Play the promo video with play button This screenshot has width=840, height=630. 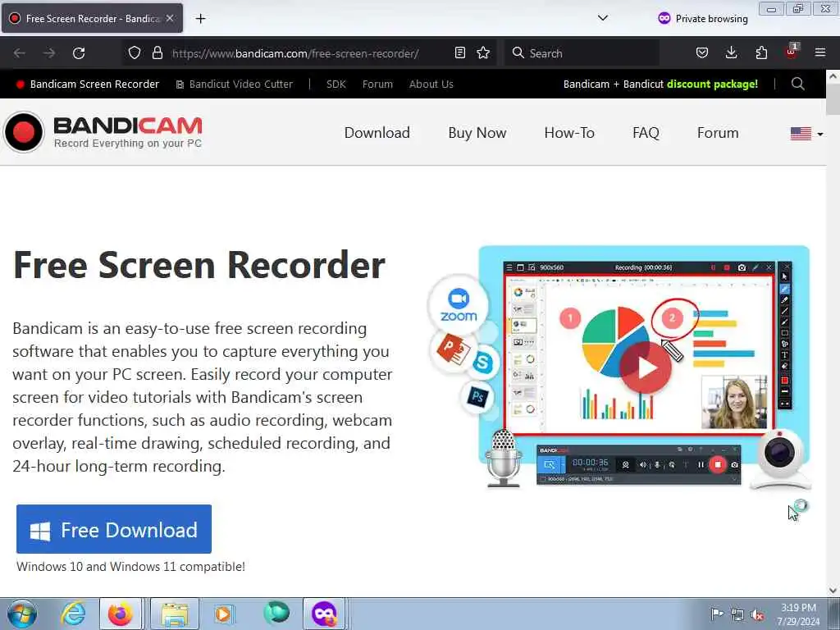tap(646, 368)
